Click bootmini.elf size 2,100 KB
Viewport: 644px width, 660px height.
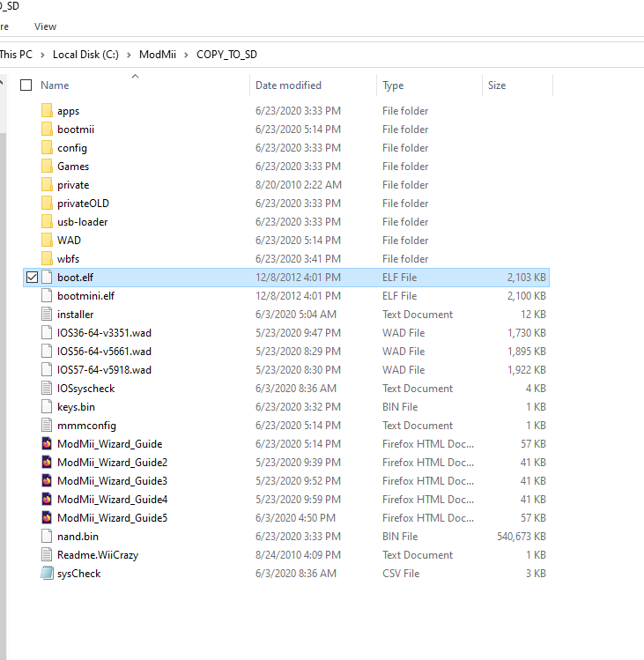click(527, 296)
